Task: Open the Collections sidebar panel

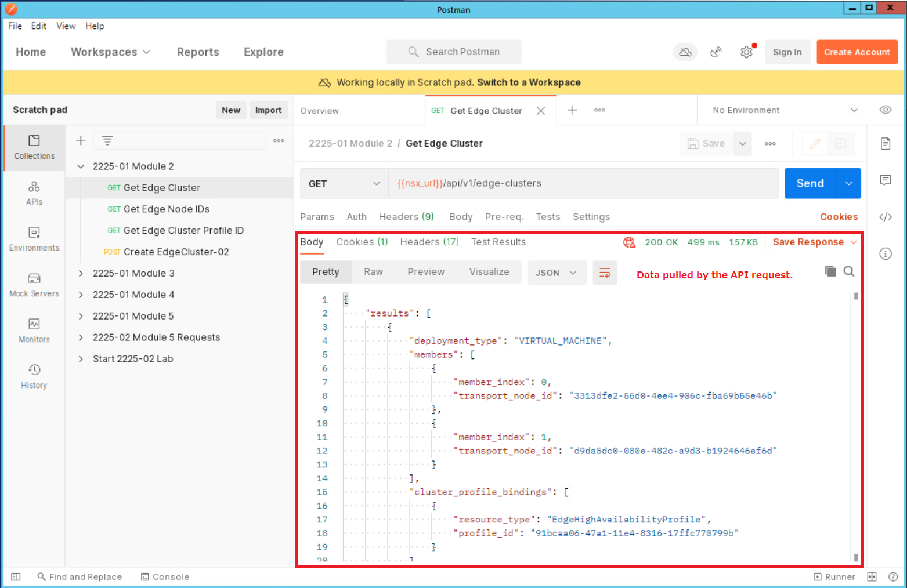Action: coord(34,148)
